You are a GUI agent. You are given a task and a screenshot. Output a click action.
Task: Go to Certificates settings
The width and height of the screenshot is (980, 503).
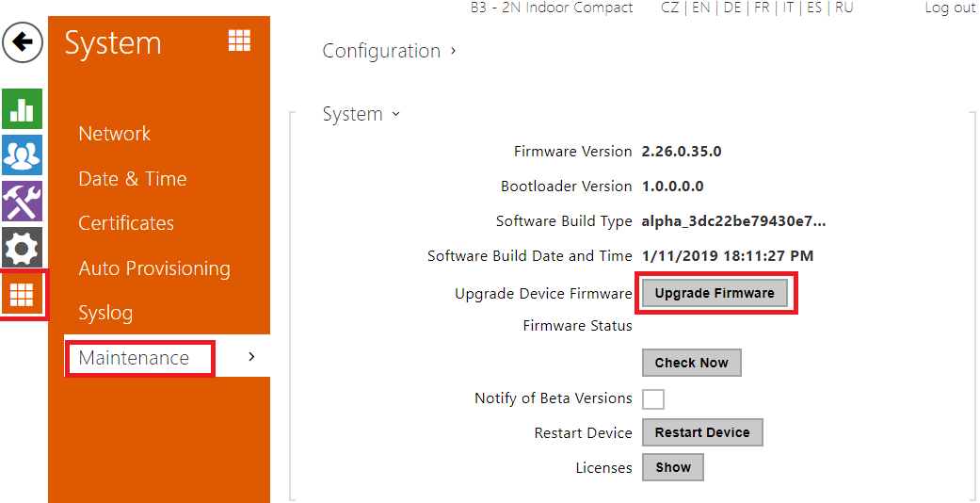click(126, 223)
